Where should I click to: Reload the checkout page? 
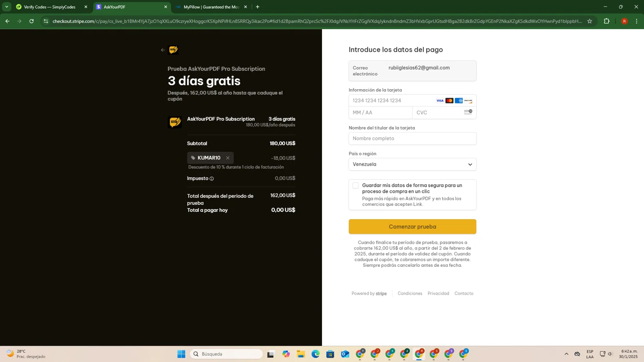click(x=31, y=21)
